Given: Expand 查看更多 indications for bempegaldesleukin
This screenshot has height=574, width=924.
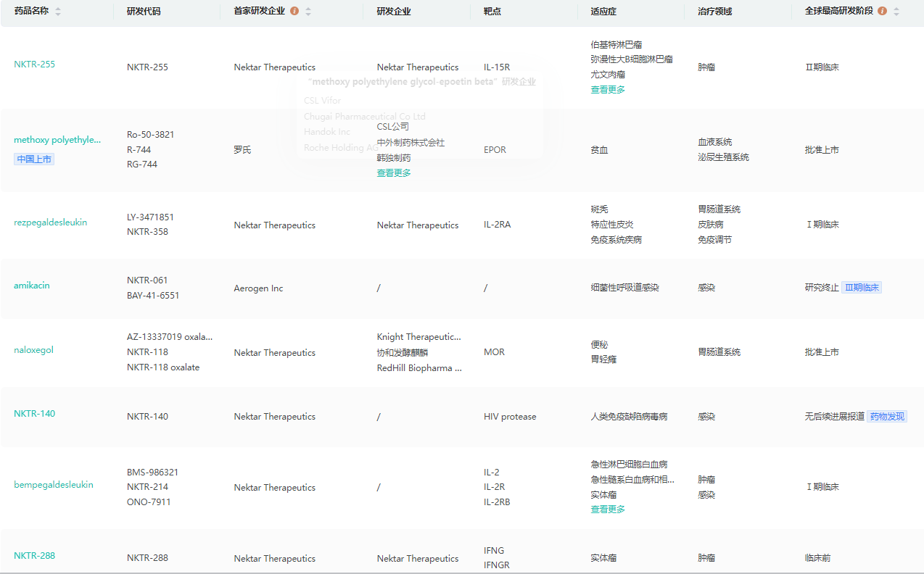Looking at the screenshot, I should (x=608, y=509).
